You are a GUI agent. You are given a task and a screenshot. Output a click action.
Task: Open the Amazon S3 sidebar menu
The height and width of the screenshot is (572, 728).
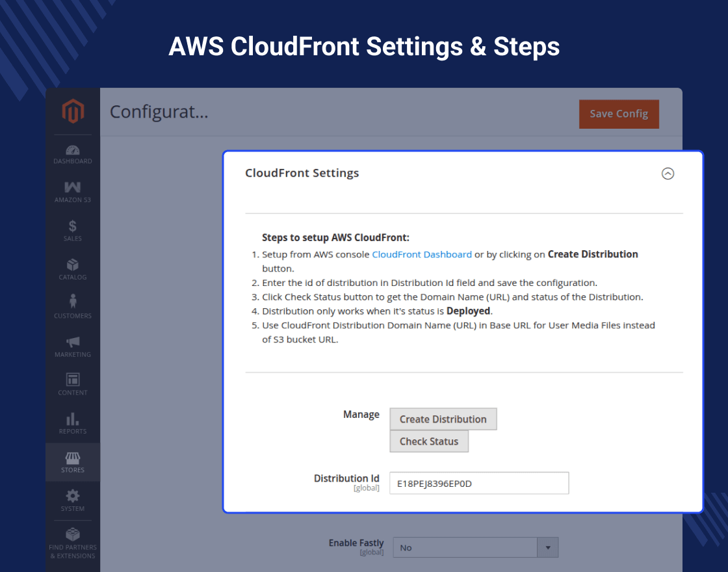pos(72,192)
